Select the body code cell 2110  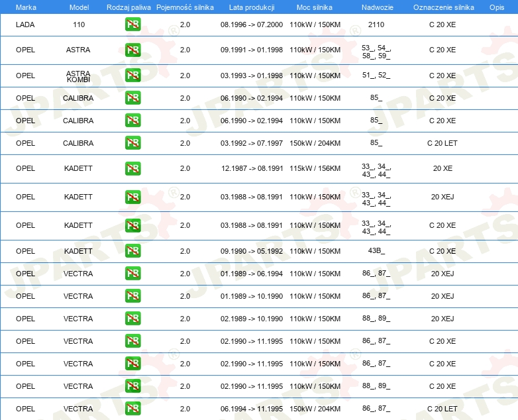click(x=376, y=25)
